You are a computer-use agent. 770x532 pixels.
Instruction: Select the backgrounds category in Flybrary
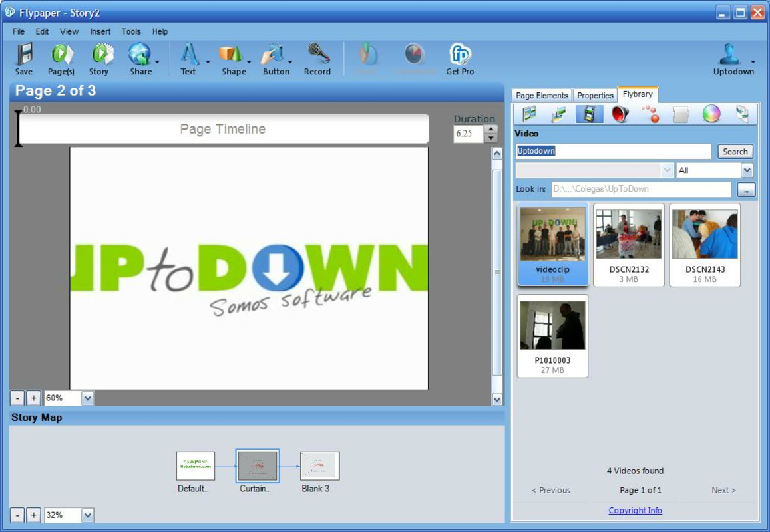529,114
